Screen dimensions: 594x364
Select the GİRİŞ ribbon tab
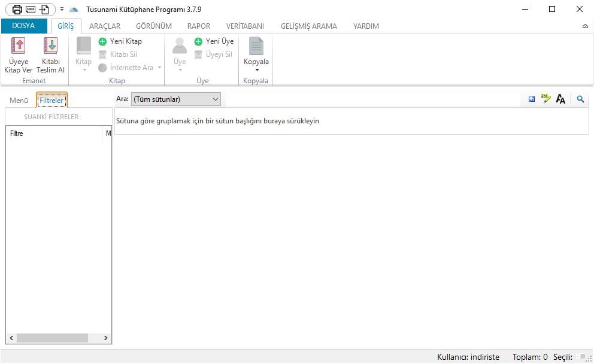[65, 26]
